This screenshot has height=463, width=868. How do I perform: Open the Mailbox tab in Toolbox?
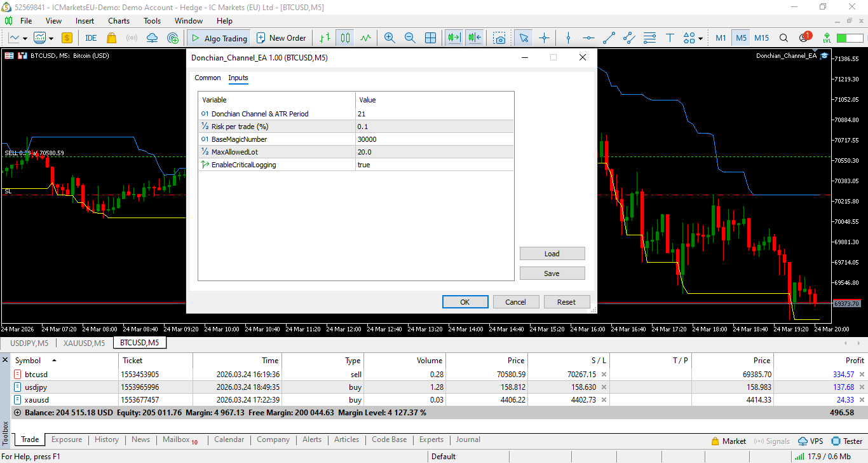[x=180, y=439]
